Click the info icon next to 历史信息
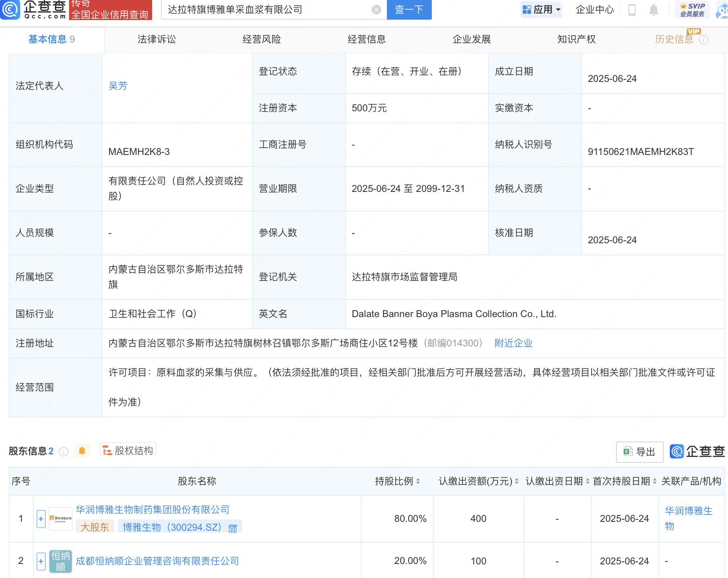 coord(704,40)
